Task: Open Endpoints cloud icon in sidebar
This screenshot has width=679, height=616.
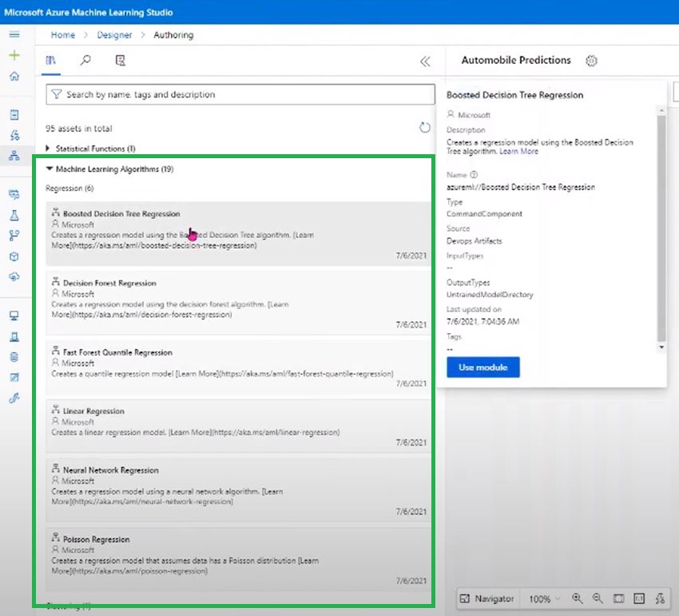Action: 14,276
